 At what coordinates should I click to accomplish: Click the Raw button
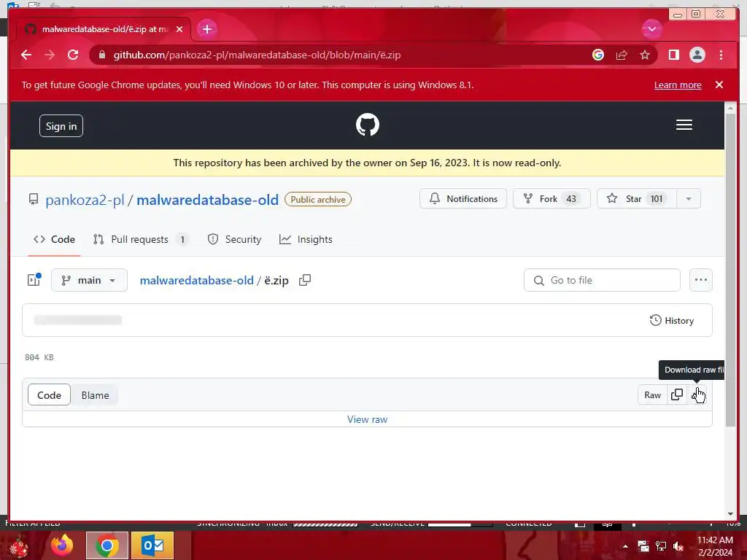652,394
